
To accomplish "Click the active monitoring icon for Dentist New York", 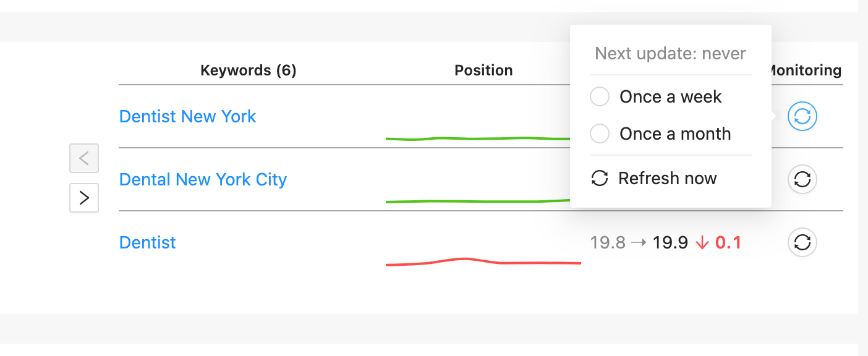I will tap(802, 116).
